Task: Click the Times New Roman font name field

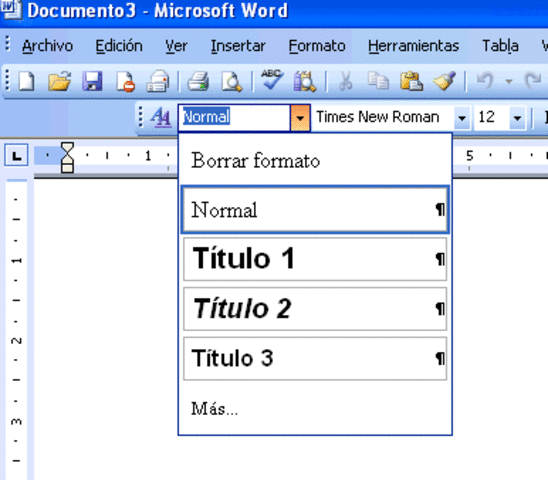Action: click(382, 117)
